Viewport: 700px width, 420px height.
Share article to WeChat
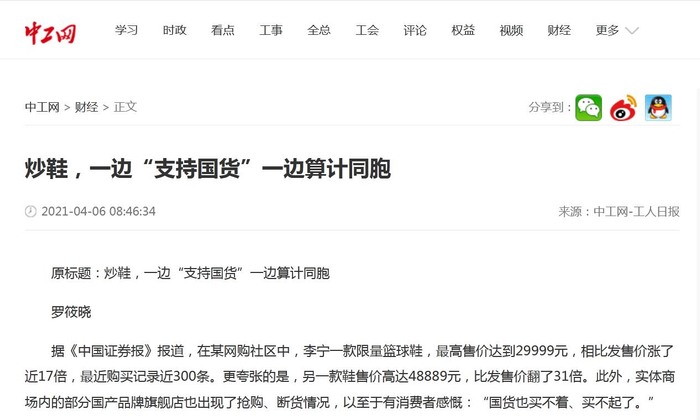pos(588,108)
